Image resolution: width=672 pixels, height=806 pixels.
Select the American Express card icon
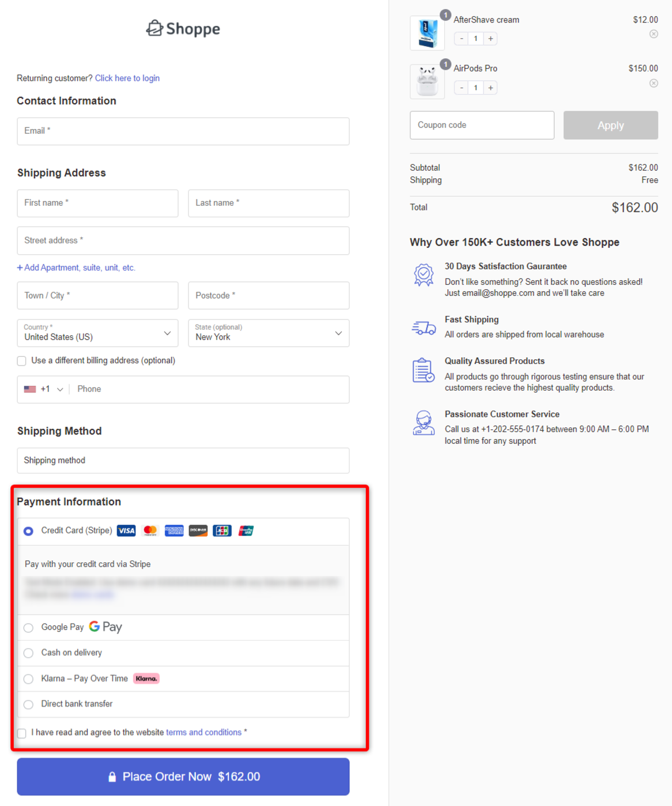coord(174,530)
